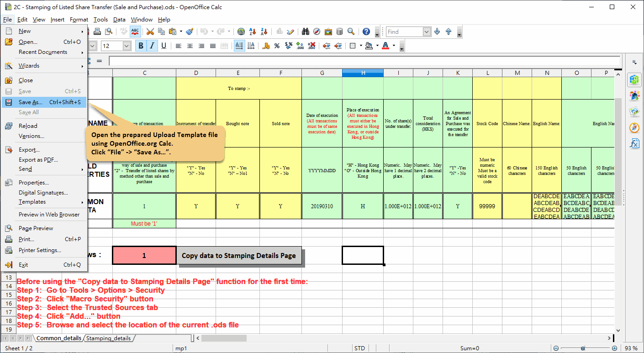Choose Save As... in File menu

click(x=44, y=102)
